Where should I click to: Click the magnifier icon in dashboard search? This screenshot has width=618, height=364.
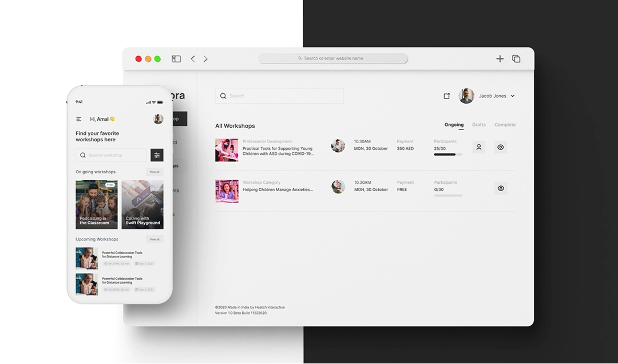223,96
